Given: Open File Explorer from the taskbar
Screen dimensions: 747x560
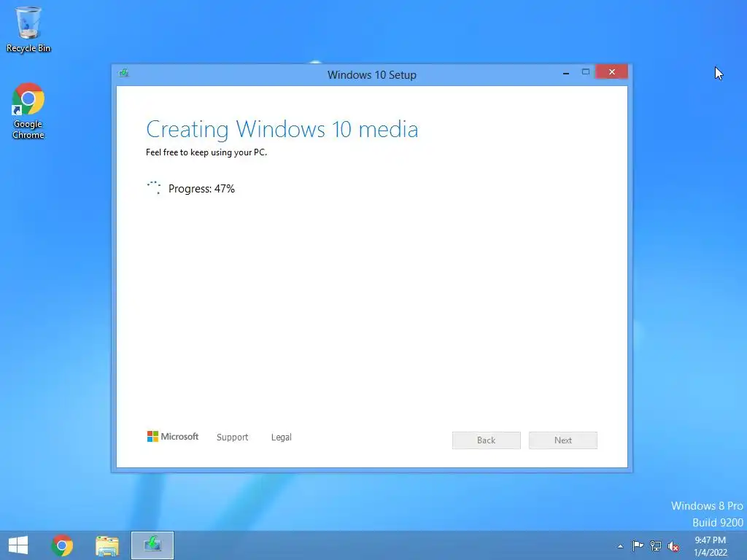Looking at the screenshot, I should [107, 545].
